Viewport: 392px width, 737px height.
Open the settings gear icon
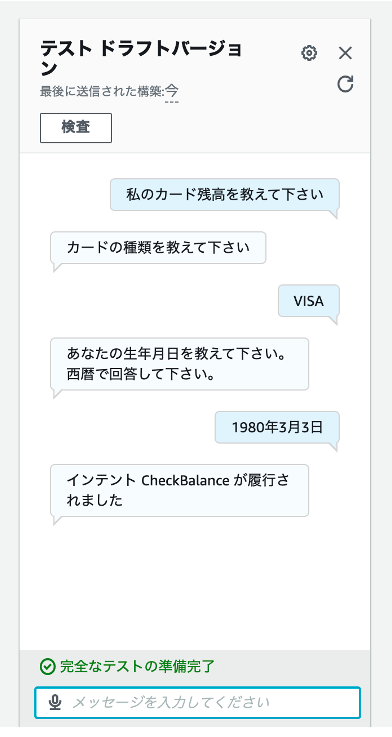point(309,53)
